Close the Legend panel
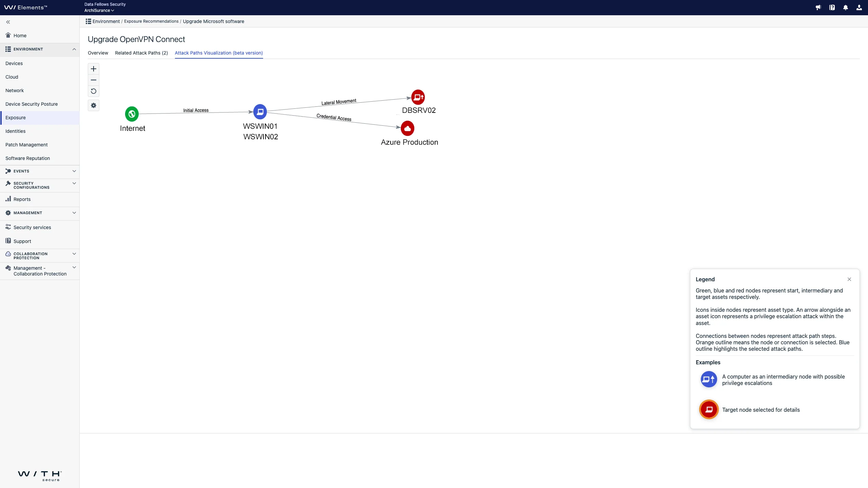 coord(849,279)
